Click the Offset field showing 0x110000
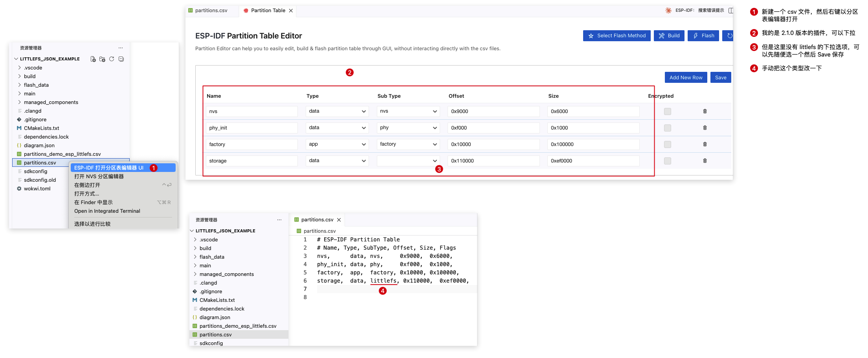Viewport: 868px width, 358px height. 494,161
